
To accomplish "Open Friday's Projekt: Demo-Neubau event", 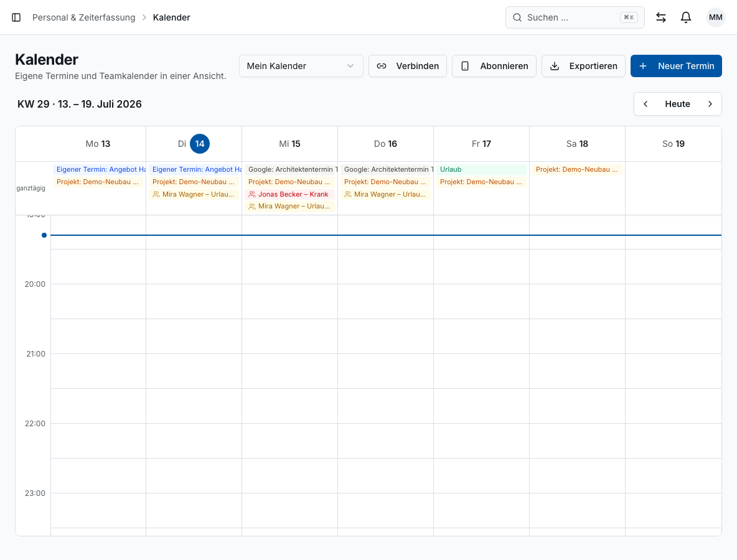I will pyautogui.click(x=481, y=182).
